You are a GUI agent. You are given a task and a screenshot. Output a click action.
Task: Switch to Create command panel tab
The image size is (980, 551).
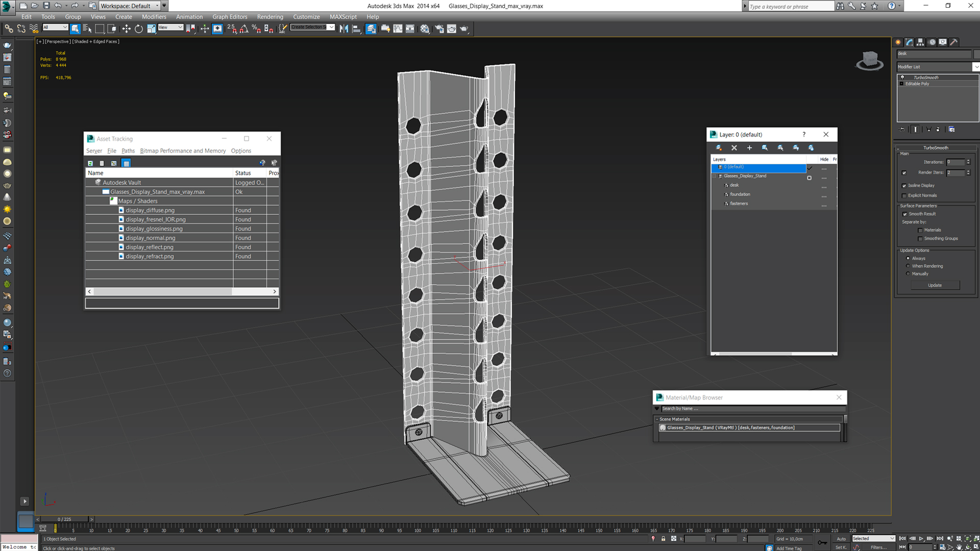pyautogui.click(x=898, y=42)
